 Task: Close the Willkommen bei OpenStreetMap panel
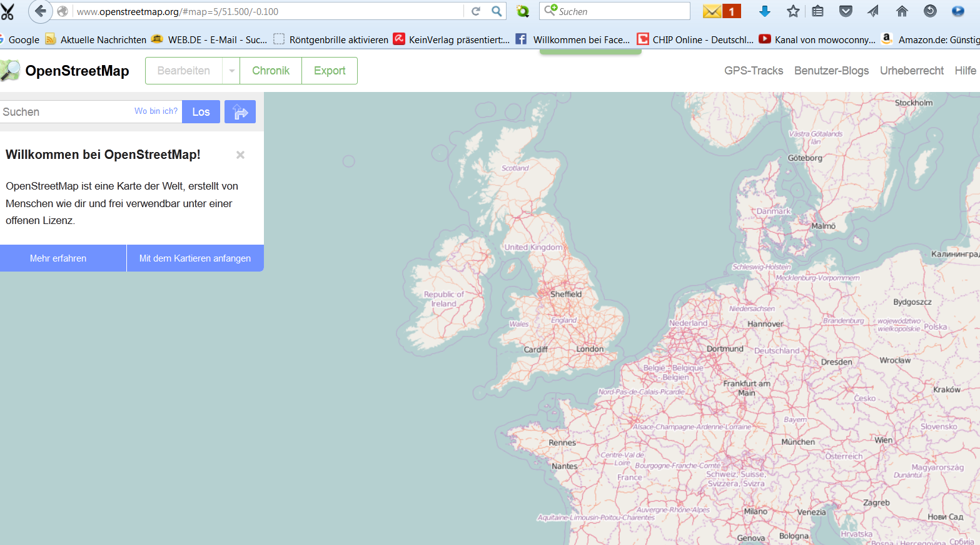pos(240,155)
